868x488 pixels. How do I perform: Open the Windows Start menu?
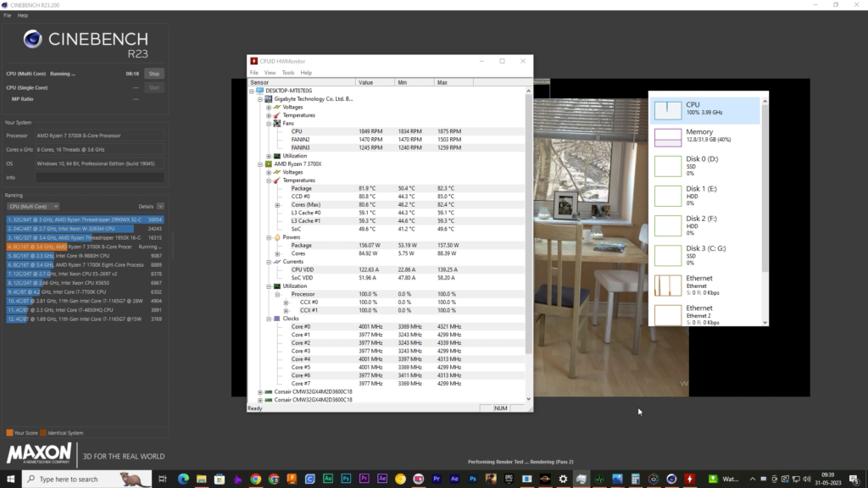coord(10,479)
